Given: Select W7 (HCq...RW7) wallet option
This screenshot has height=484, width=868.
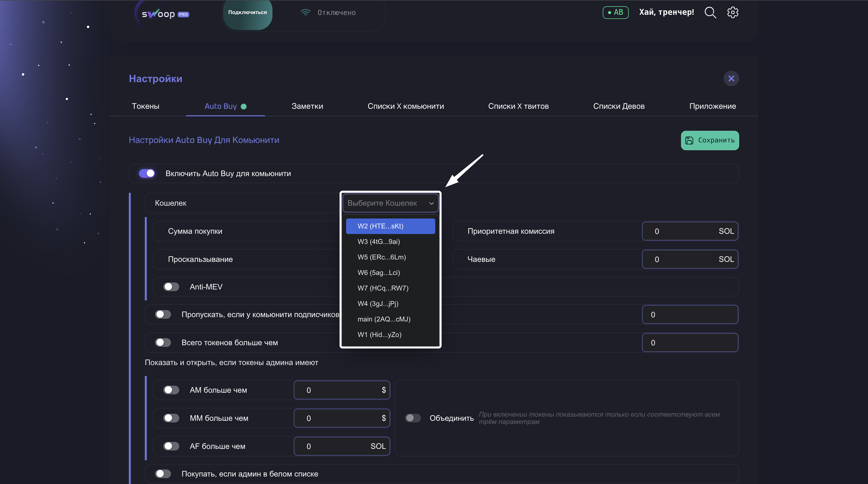Looking at the screenshot, I should click(x=383, y=288).
